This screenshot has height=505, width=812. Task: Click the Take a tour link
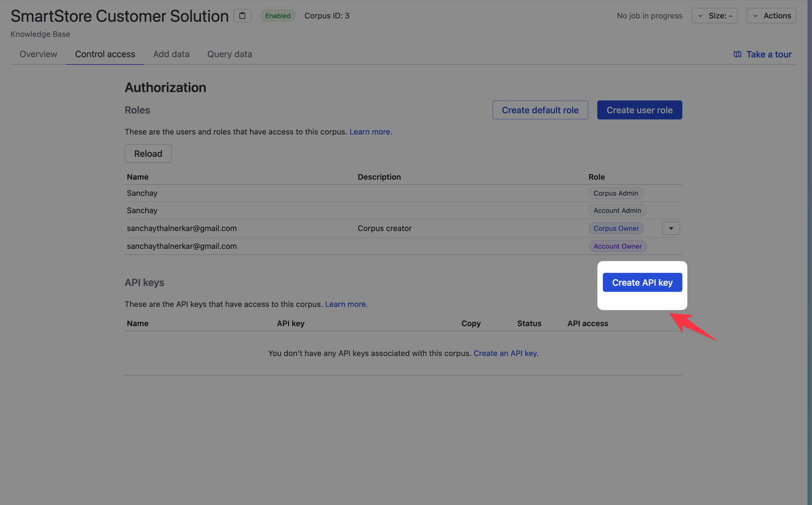coord(769,54)
